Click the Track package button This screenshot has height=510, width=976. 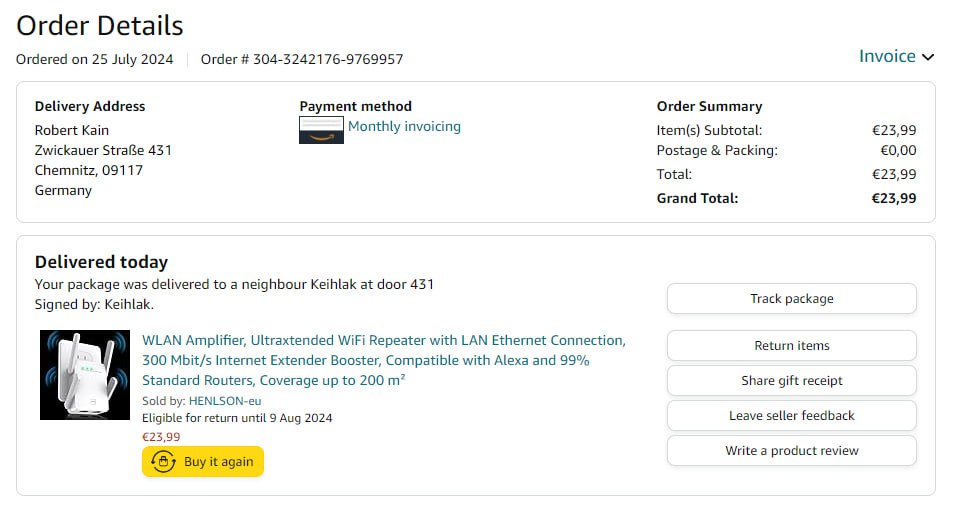(x=791, y=298)
